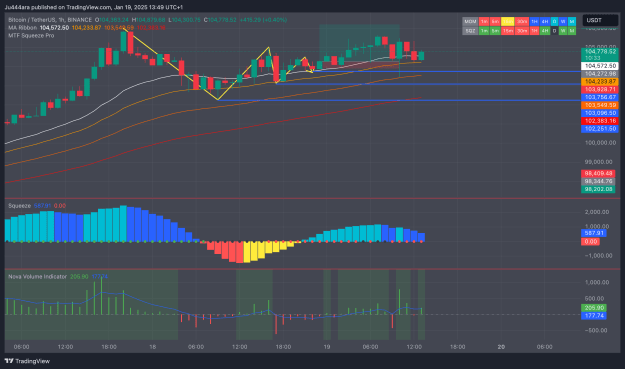Click the MOM row header cell
The height and width of the screenshot is (369, 625).
[x=470, y=22]
